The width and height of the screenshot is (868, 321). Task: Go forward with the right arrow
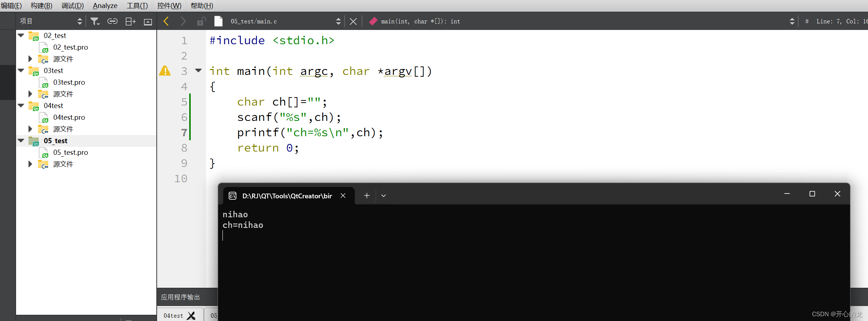pyautogui.click(x=183, y=21)
